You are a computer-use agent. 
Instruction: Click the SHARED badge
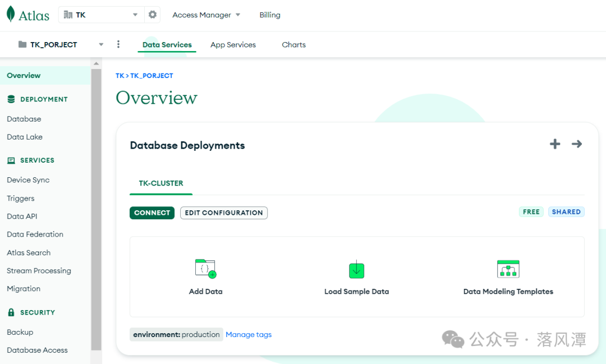(566, 212)
